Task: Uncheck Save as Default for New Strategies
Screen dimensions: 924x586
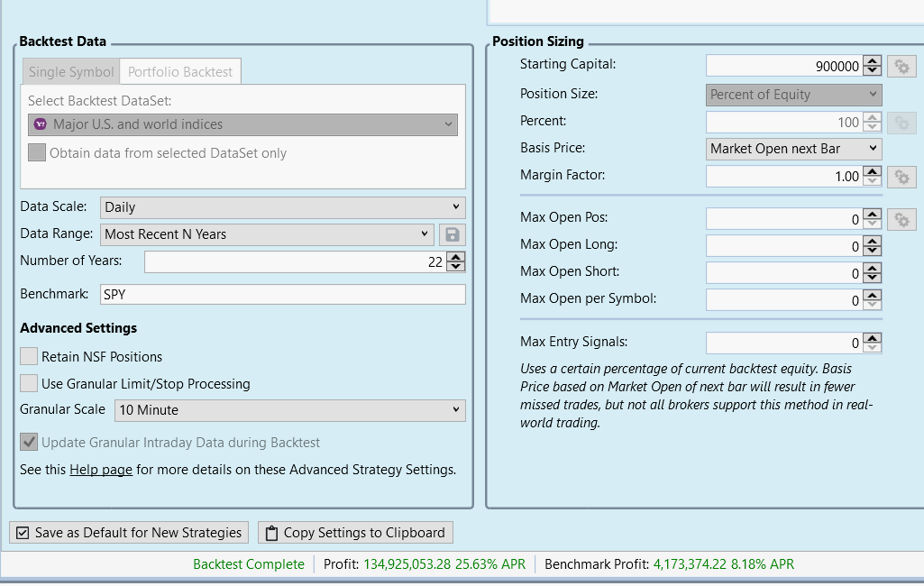Action: pos(23,533)
